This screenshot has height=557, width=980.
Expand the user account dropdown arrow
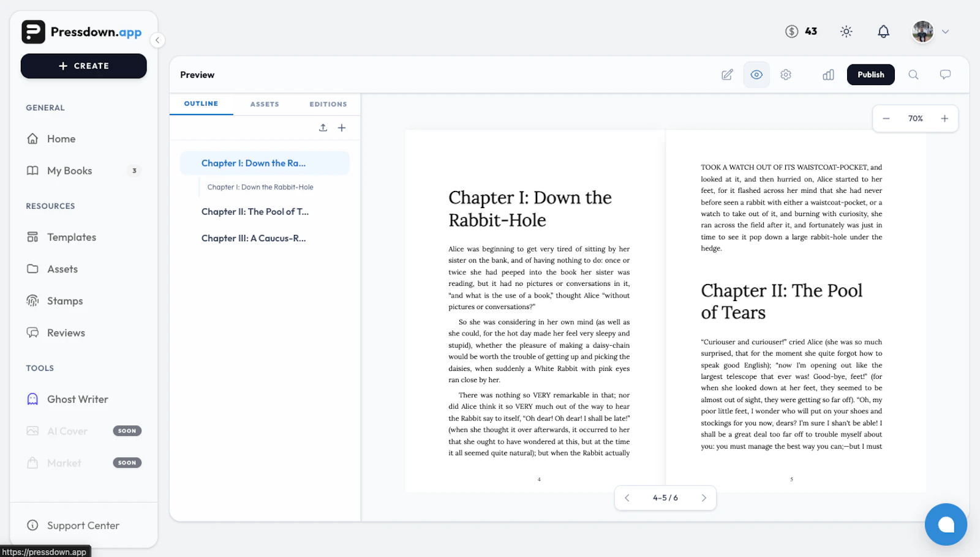(945, 32)
